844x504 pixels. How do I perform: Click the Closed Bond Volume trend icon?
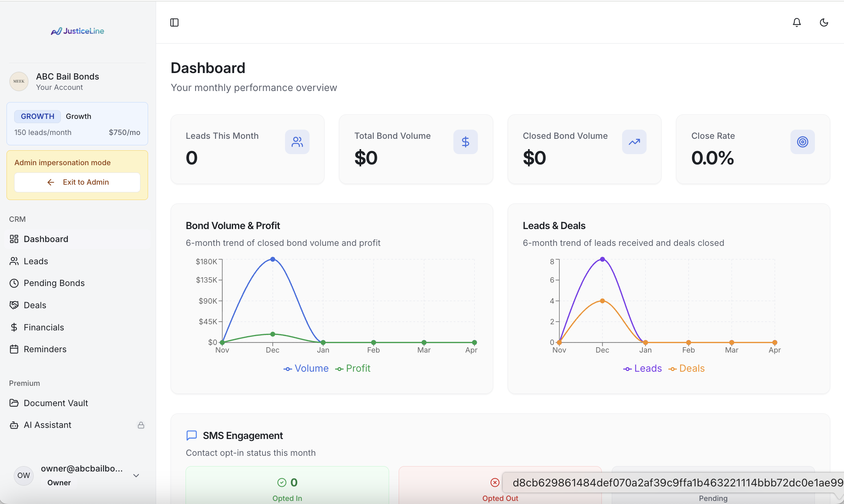[634, 142]
